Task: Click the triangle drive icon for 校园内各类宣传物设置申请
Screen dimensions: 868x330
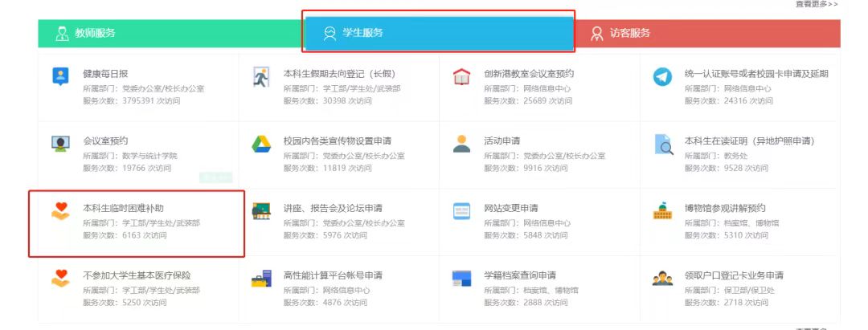Action: coord(260,144)
